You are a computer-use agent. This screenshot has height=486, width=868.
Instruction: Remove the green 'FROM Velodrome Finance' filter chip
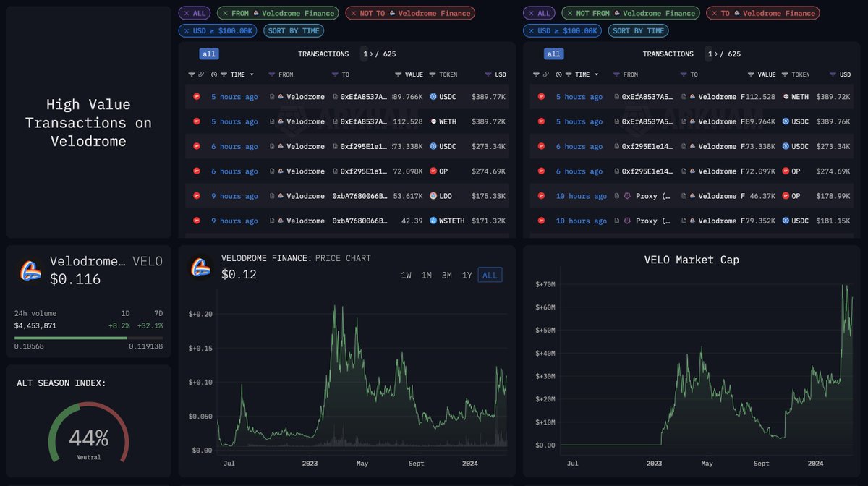click(x=224, y=13)
